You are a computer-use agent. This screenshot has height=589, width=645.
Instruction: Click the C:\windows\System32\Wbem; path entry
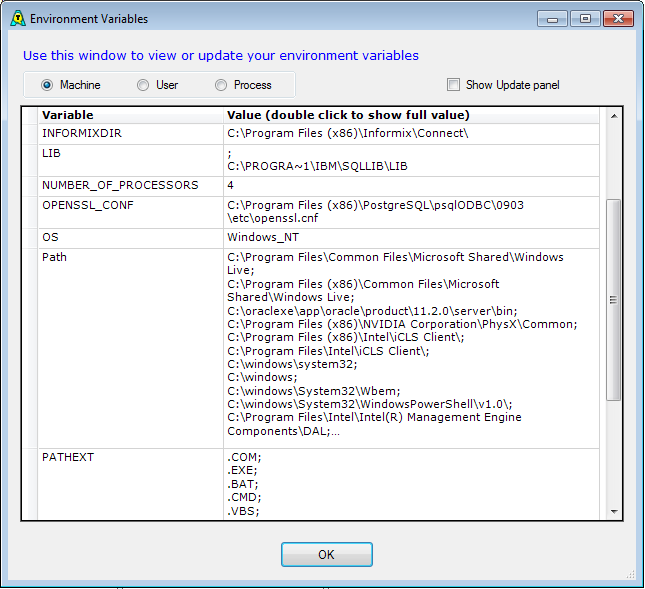pyautogui.click(x=313, y=391)
